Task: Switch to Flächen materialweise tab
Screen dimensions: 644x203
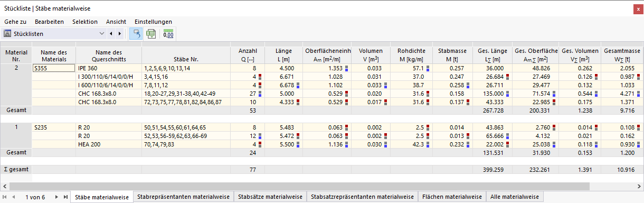Action: 452,197
